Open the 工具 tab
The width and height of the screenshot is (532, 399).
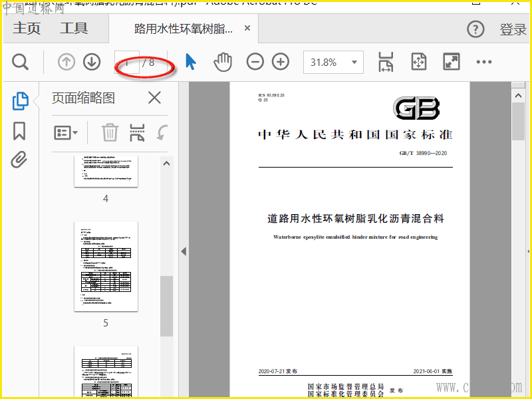pos(74,29)
